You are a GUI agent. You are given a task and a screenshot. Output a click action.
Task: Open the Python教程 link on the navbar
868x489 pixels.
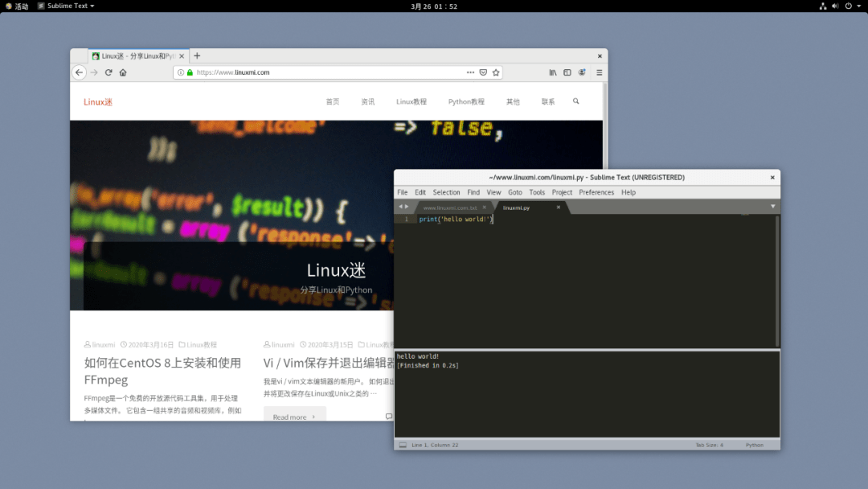tap(466, 101)
